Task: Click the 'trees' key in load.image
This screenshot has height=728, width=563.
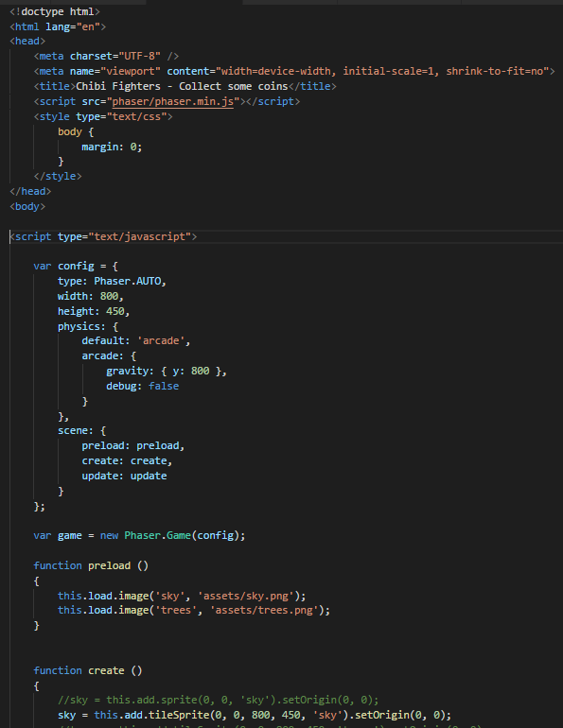Action: click(176, 610)
